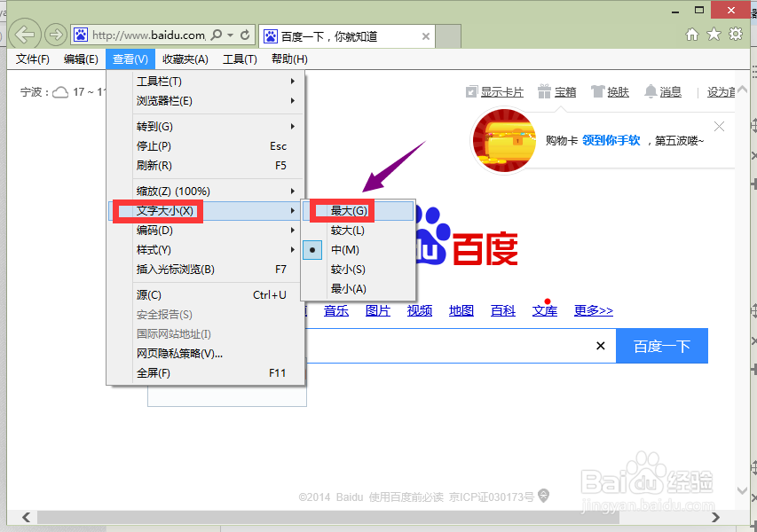Image resolution: width=757 pixels, height=532 pixels.
Task: Click the treasure chest promo image
Action: tap(504, 140)
